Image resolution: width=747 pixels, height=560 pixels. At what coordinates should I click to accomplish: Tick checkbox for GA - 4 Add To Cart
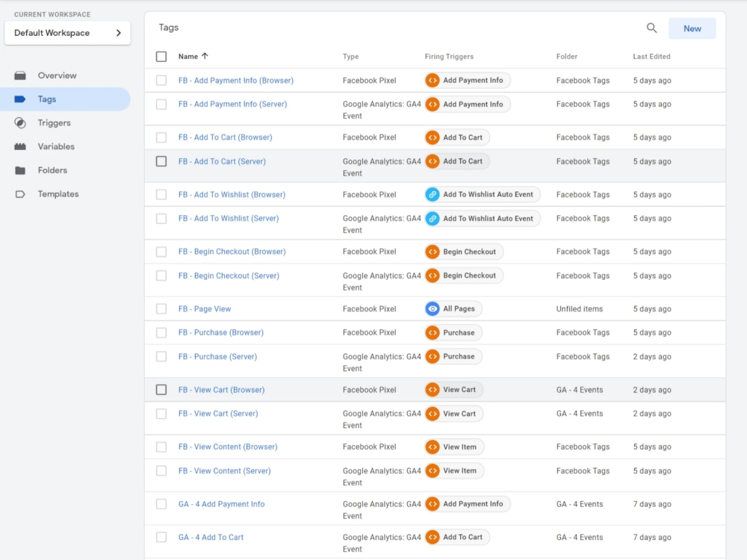point(161,538)
